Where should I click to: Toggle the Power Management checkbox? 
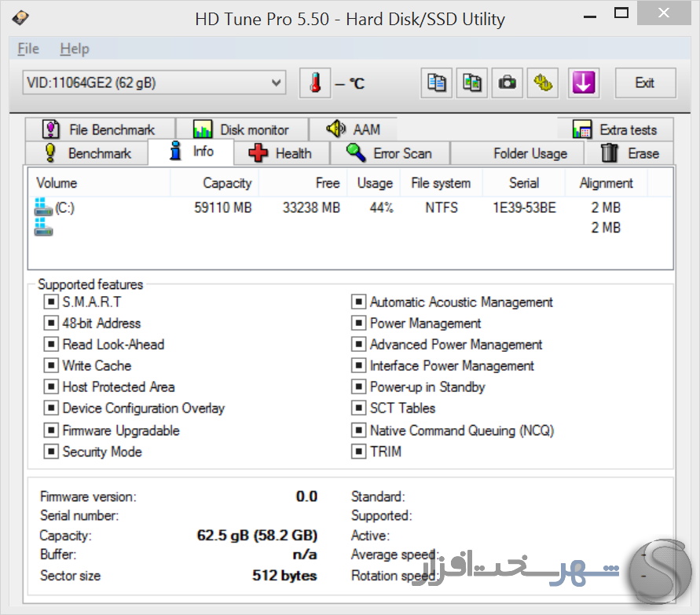(358, 322)
